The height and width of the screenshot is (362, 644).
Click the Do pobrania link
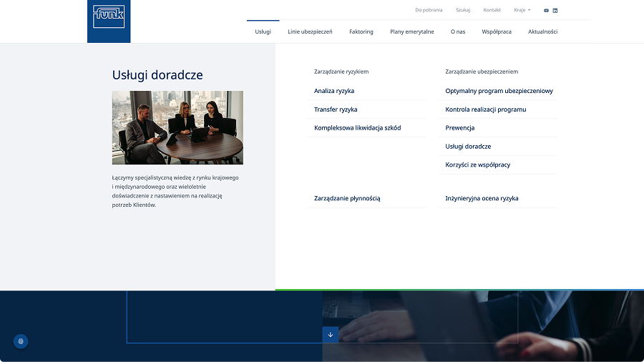pos(429,10)
